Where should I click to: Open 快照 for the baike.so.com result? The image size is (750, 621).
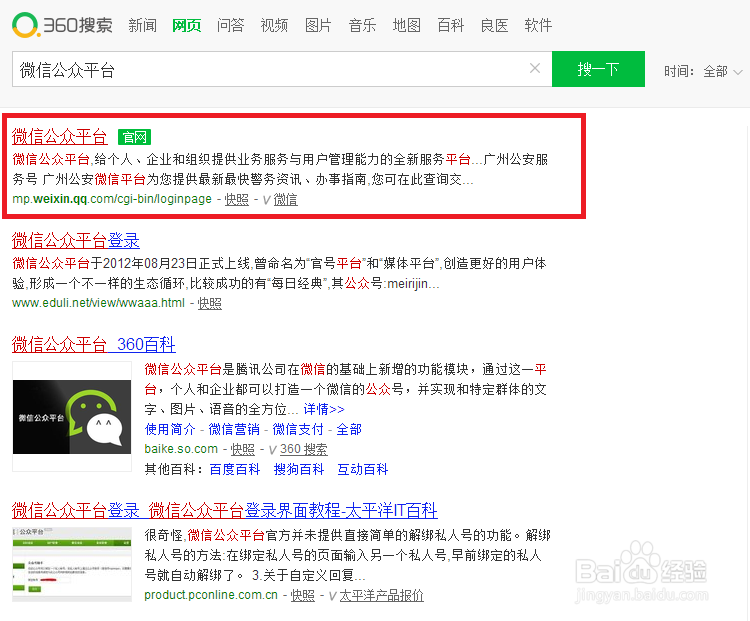coord(243,449)
